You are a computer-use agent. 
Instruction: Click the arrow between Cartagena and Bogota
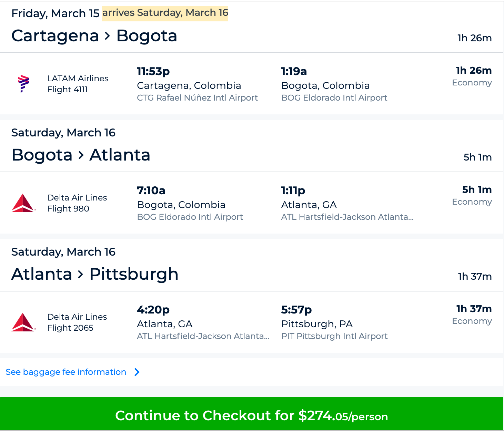coord(108,36)
